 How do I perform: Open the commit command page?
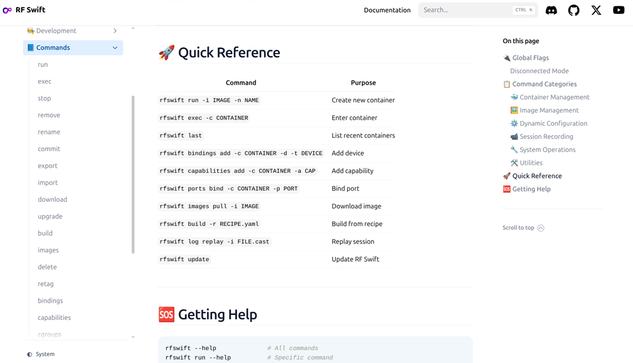(49, 149)
